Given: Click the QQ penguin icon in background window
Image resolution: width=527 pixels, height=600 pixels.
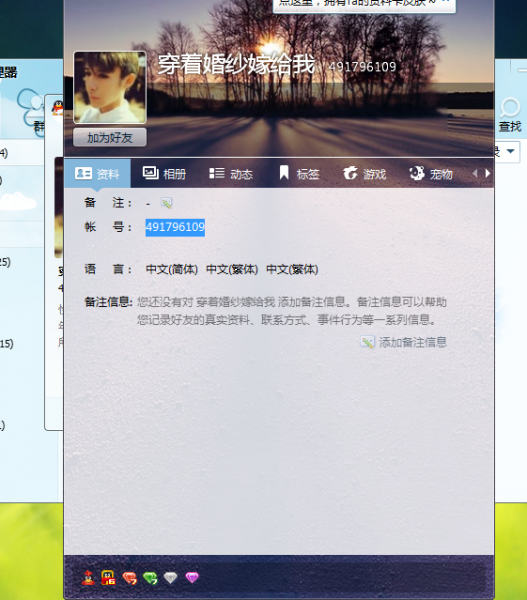Looking at the screenshot, I should [57, 108].
